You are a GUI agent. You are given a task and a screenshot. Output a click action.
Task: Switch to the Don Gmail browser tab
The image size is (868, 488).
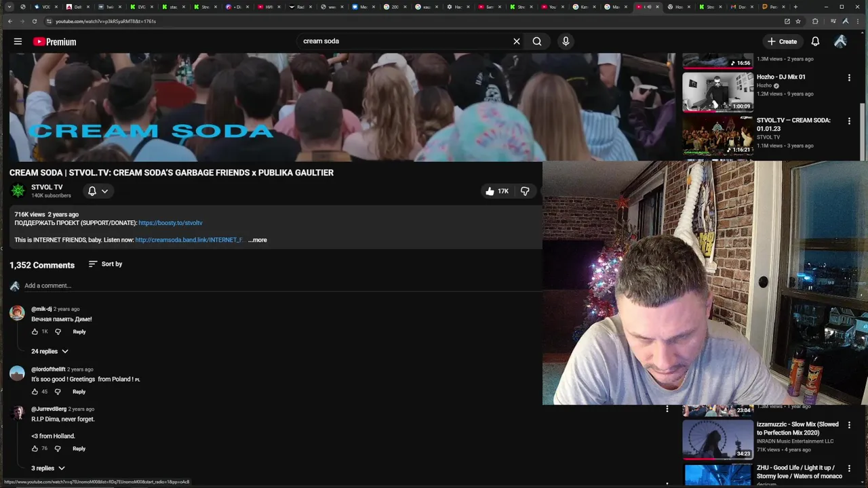pos(742,7)
